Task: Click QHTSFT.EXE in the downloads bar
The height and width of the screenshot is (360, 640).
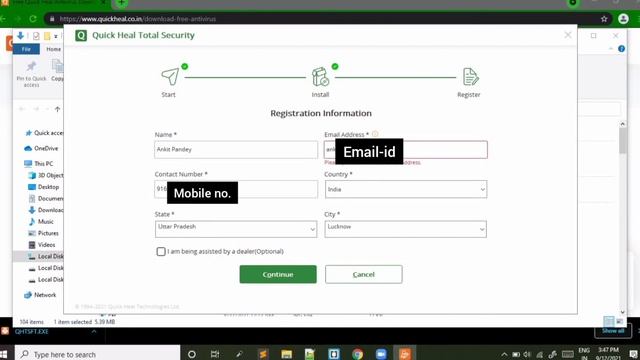Action: click(x=32, y=331)
